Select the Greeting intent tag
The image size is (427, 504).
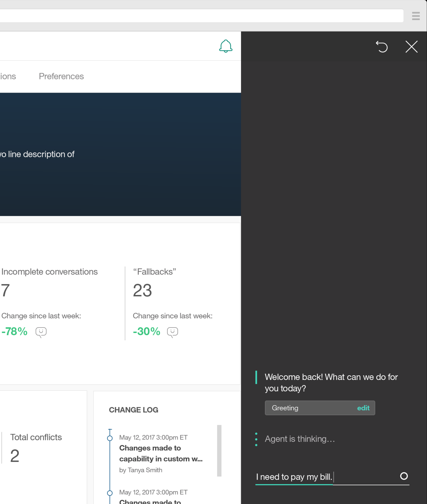point(320,408)
